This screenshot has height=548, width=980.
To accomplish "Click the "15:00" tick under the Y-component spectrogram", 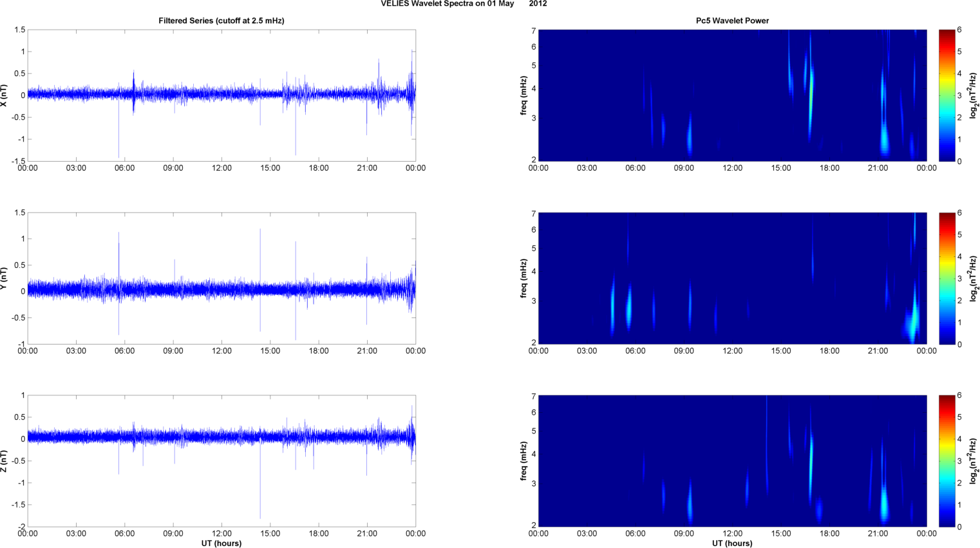I will (x=781, y=351).
